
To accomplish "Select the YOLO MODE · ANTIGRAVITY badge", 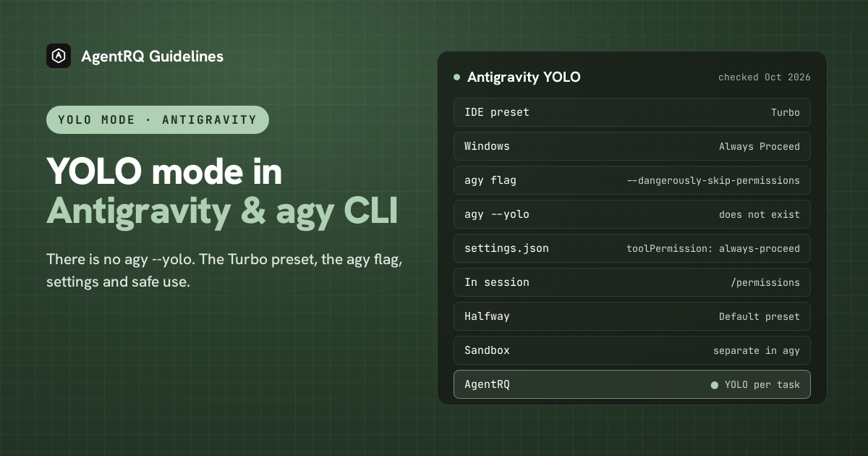I will tap(158, 119).
